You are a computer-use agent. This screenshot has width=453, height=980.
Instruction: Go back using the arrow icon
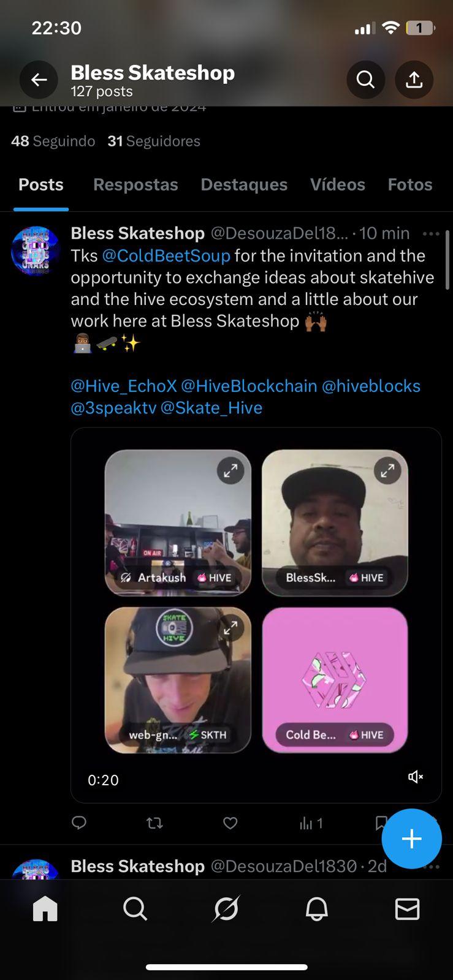(x=39, y=80)
